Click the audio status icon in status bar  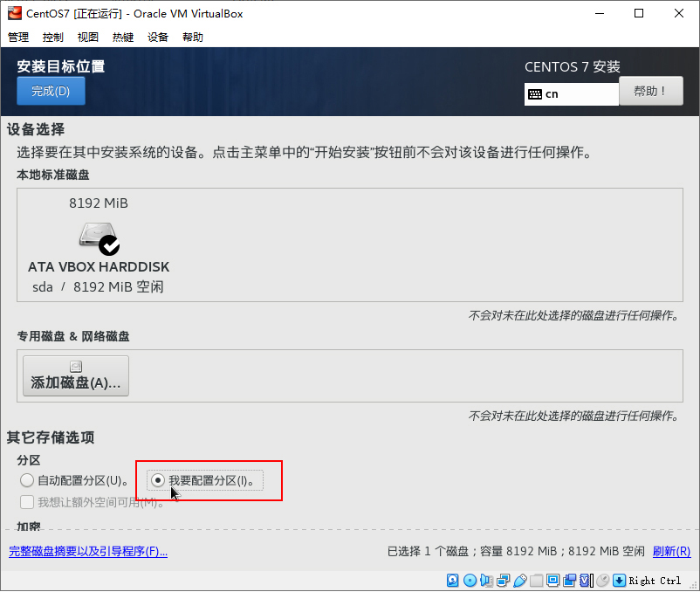click(488, 581)
